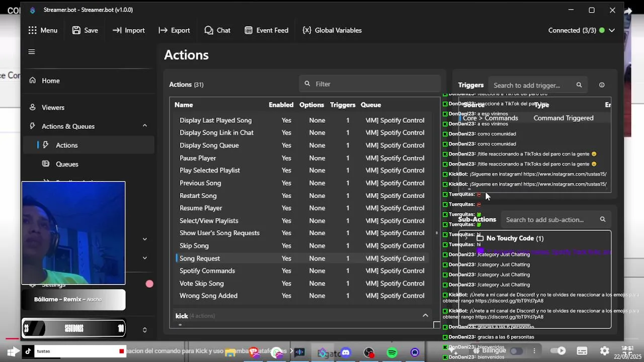Screen dimensions: 644x362
Task: Open Global Variables braces icon
Action: point(307,30)
